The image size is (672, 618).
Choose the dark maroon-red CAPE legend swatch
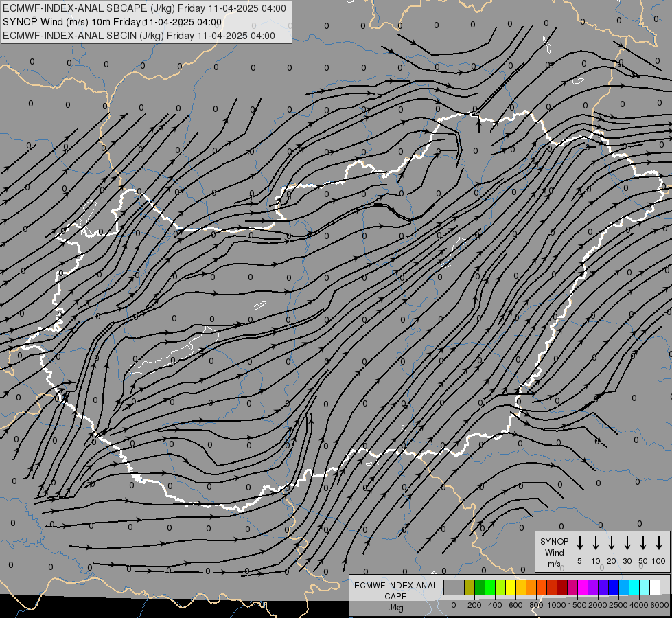[562, 587]
